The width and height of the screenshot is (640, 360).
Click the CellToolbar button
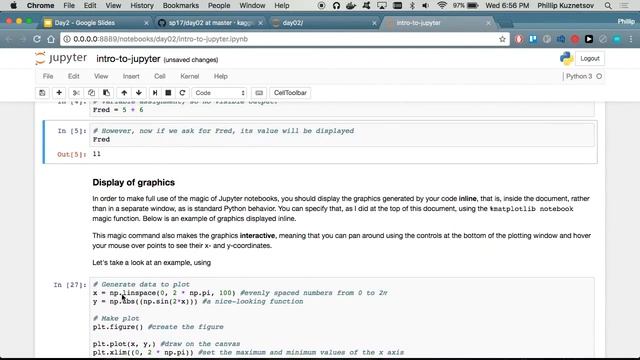[x=290, y=93]
